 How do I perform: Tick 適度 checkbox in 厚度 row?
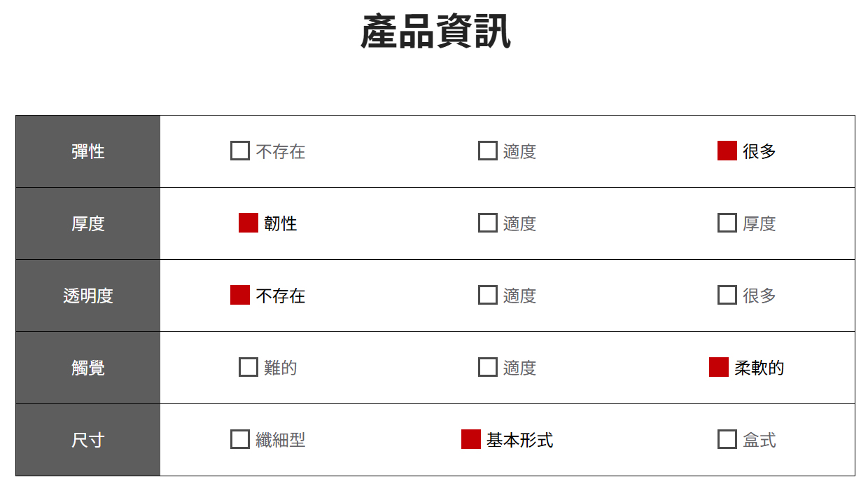(x=488, y=223)
